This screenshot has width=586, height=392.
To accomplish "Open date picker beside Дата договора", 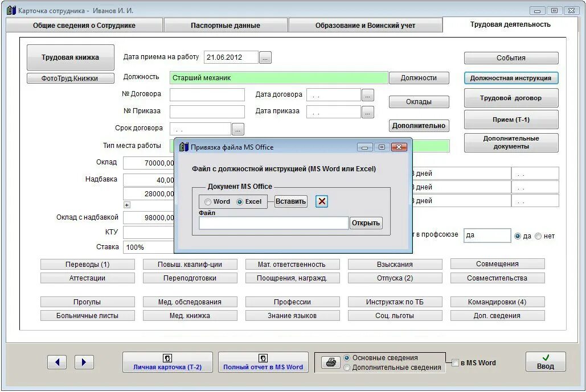I will coord(369,94).
